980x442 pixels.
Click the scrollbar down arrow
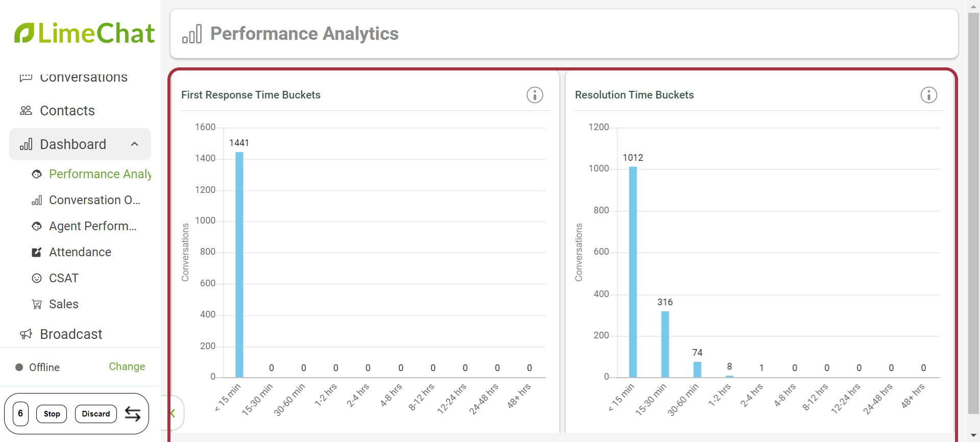coord(974,435)
